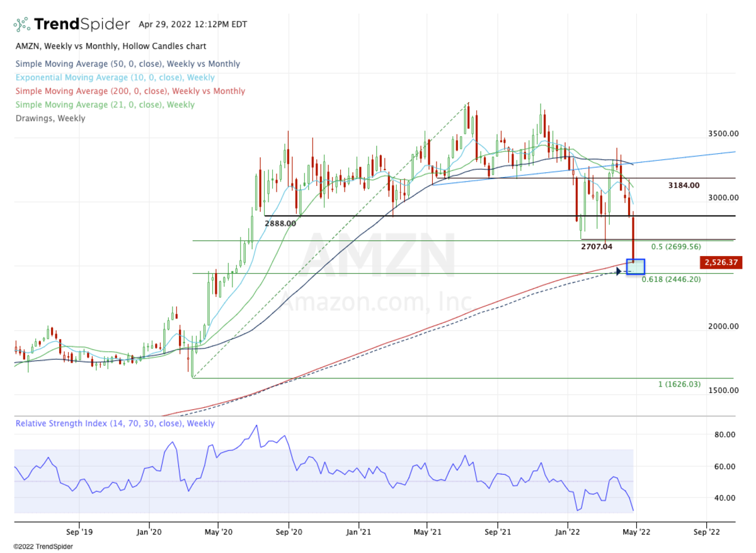Click the 2707.04 low price label

[x=597, y=247]
